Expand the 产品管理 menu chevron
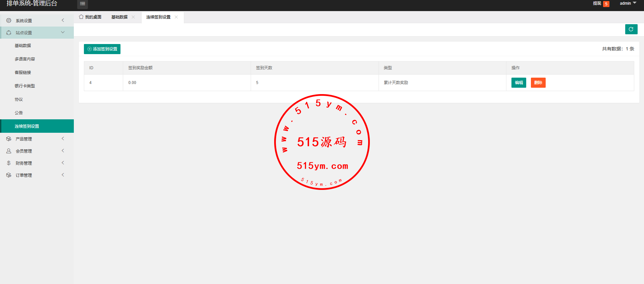Image resolution: width=644 pixels, height=284 pixels. click(x=63, y=139)
